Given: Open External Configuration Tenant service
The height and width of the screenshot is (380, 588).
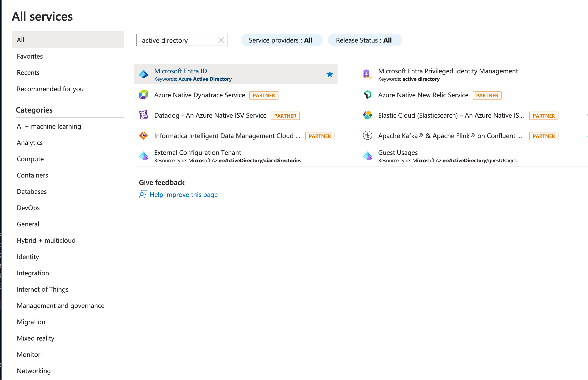Looking at the screenshot, I should tap(198, 153).
